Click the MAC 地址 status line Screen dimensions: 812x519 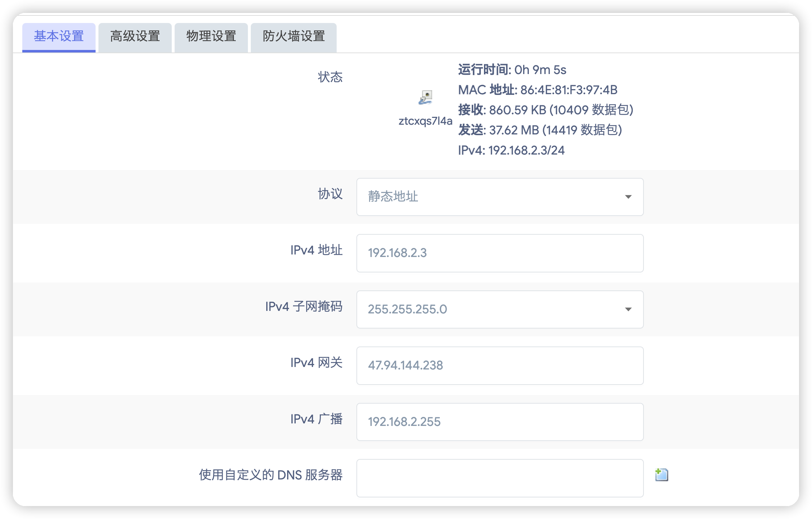[x=538, y=90]
